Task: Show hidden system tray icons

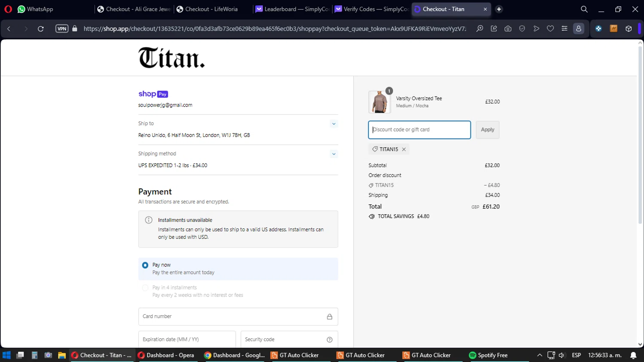Action: [540, 355]
